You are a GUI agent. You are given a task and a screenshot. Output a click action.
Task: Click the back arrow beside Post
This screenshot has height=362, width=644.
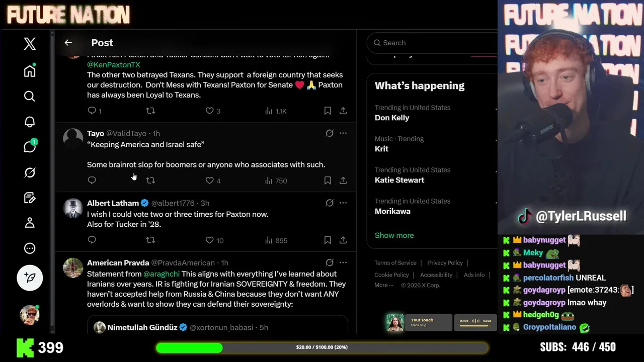coord(68,43)
